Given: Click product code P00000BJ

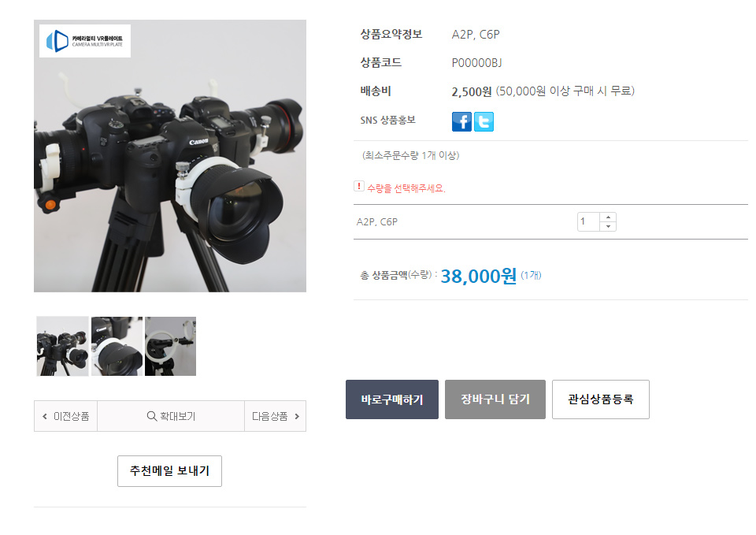Looking at the screenshot, I should pos(476,63).
